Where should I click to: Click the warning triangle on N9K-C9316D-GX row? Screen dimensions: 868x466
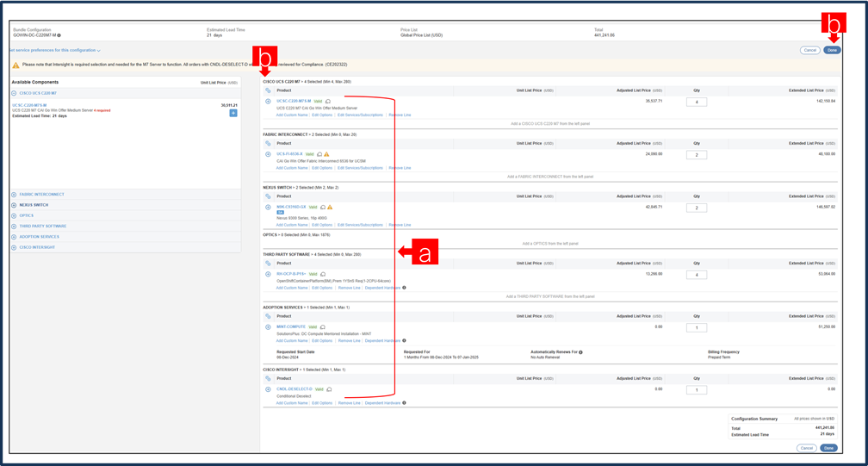(330, 207)
